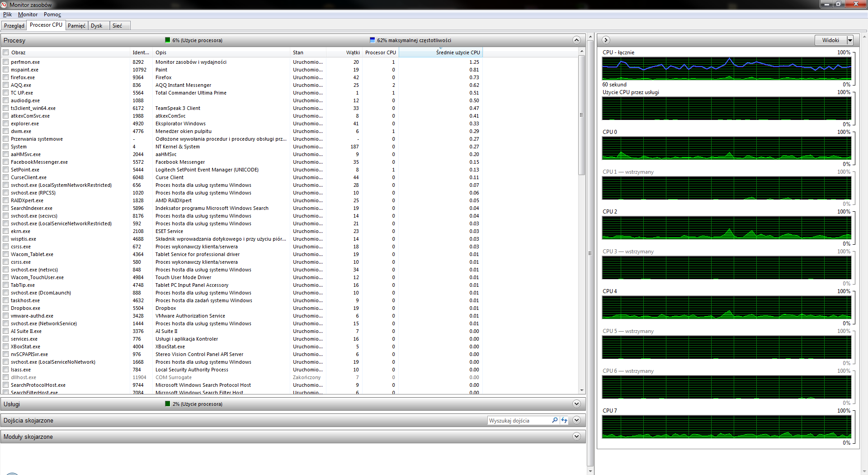Click the process list scroll up arrow
Viewport: 868px width, 475px height.
(x=582, y=52)
